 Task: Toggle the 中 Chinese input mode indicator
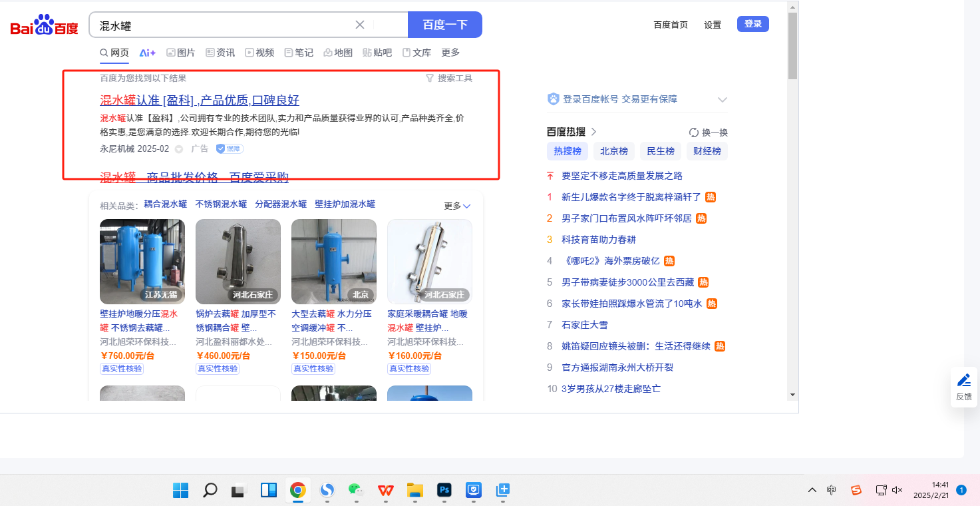pyautogui.click(x=831, y=490)
